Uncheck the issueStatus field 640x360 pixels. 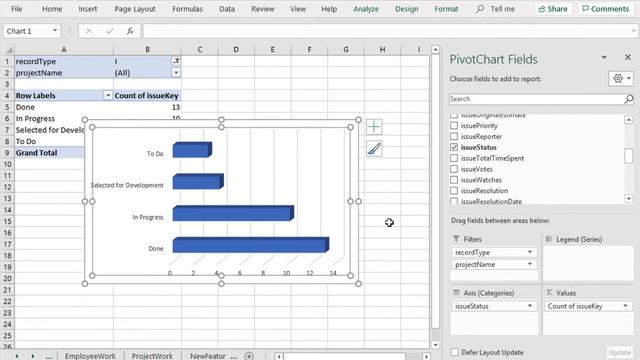(454, 147)
